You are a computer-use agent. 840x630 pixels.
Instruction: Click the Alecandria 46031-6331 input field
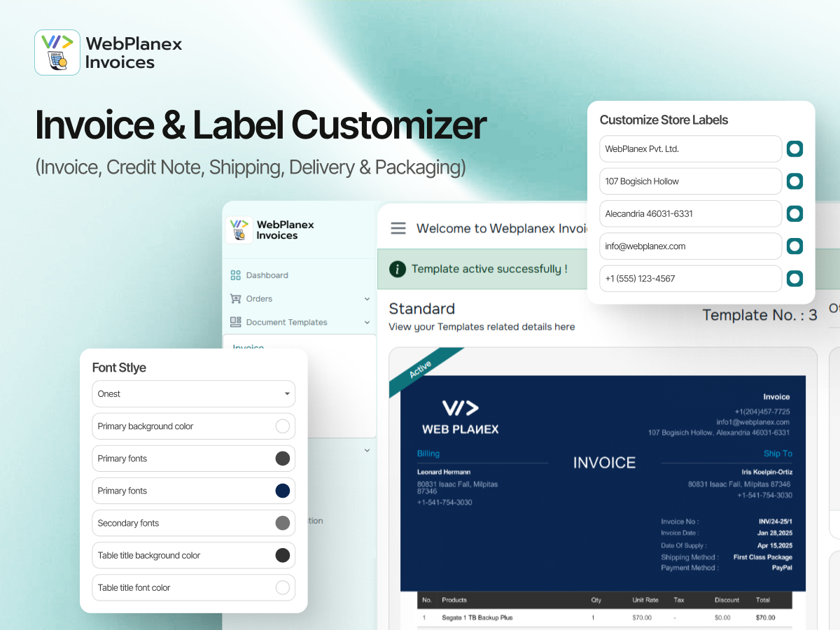click(x=690, y=213)
